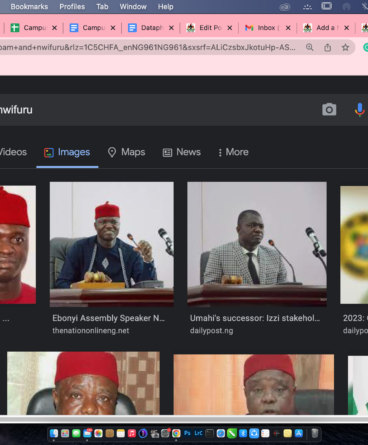Open Terminal from the Dock

pos(210,433)
